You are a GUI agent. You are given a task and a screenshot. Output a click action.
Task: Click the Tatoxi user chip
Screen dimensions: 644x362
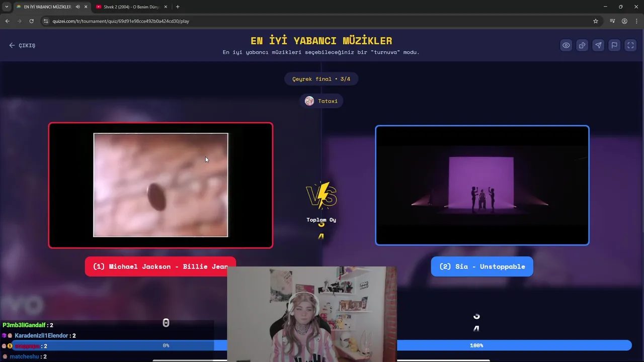coord(321,101)
